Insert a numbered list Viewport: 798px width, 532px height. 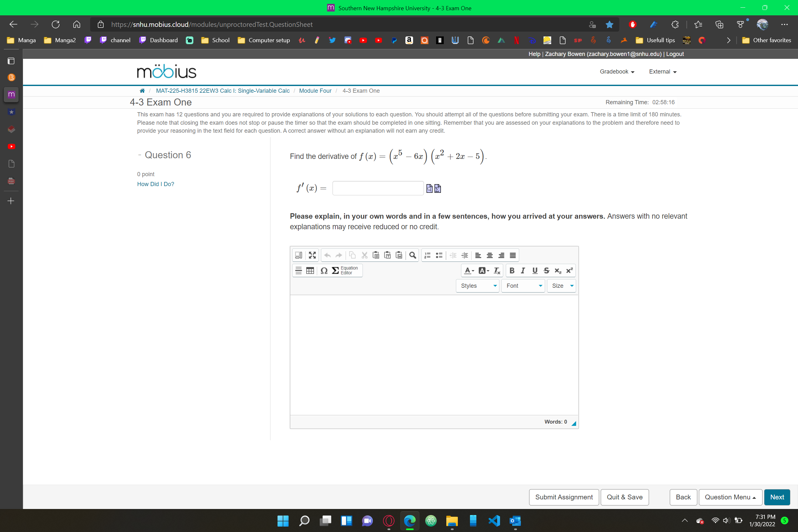427,255
